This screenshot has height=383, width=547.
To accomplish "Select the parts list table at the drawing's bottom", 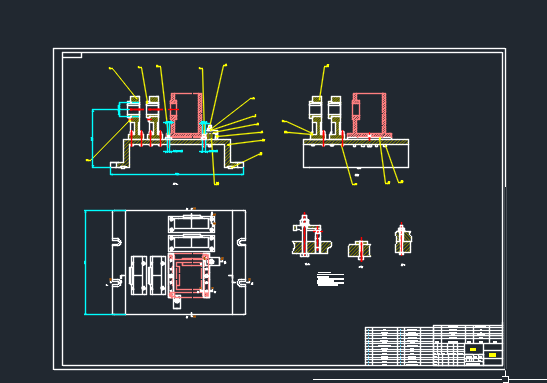I will [x=399, y=346].
